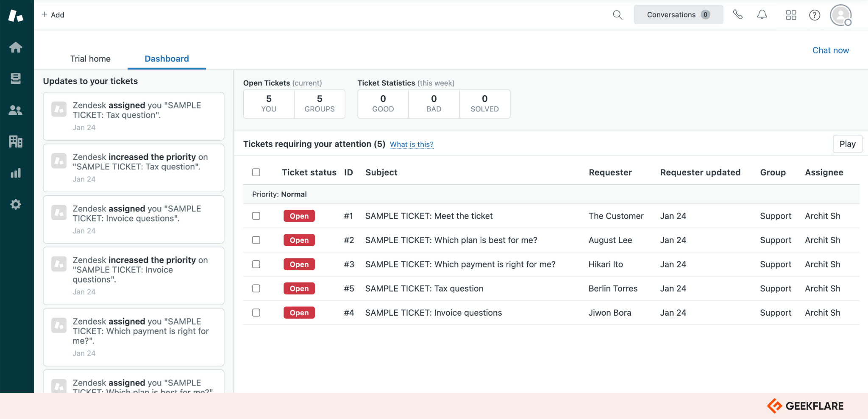Click the Requester column header

[610, 172]
